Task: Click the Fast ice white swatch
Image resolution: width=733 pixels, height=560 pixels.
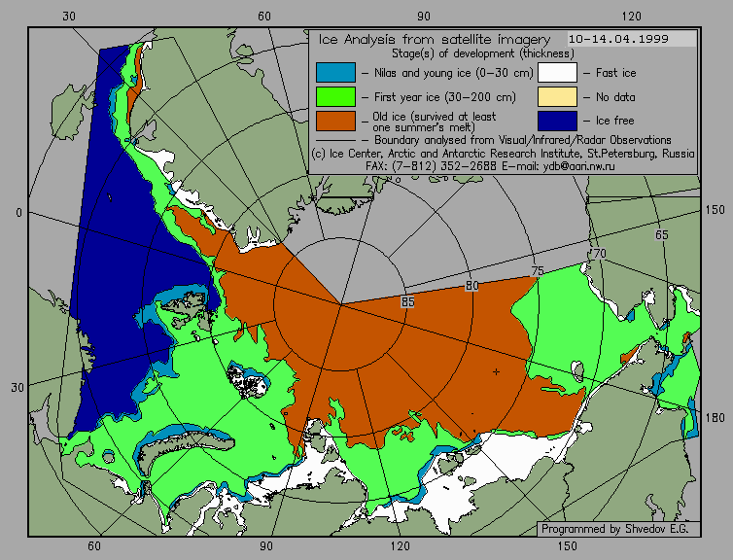Action: pos(557,73)
